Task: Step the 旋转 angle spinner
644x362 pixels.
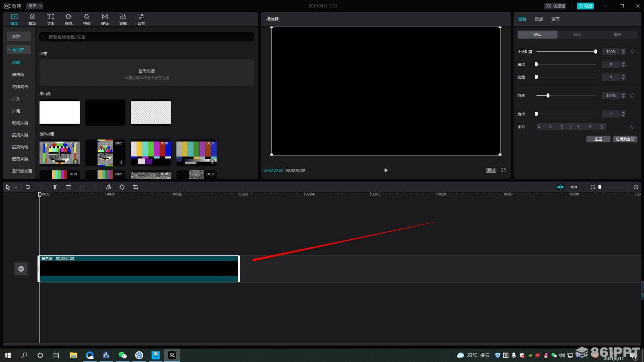Action: click(x=623, y=114)
